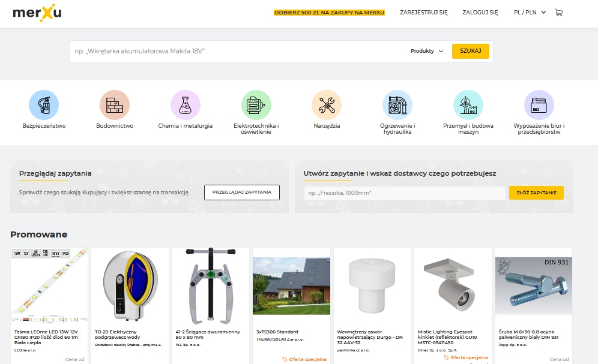Open ZAREJESTRUJ SIĘ menu item
This screenshot has width=598, height=364.
pos(424,11)
